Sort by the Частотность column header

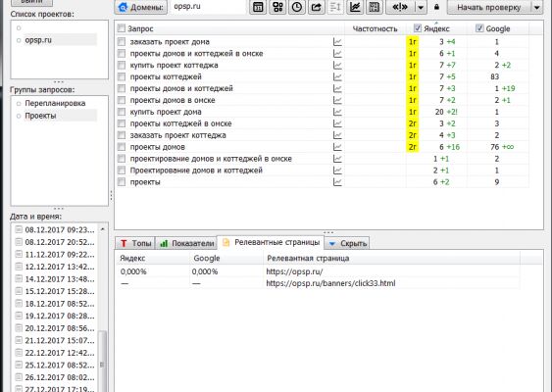[x=375, y=28]
